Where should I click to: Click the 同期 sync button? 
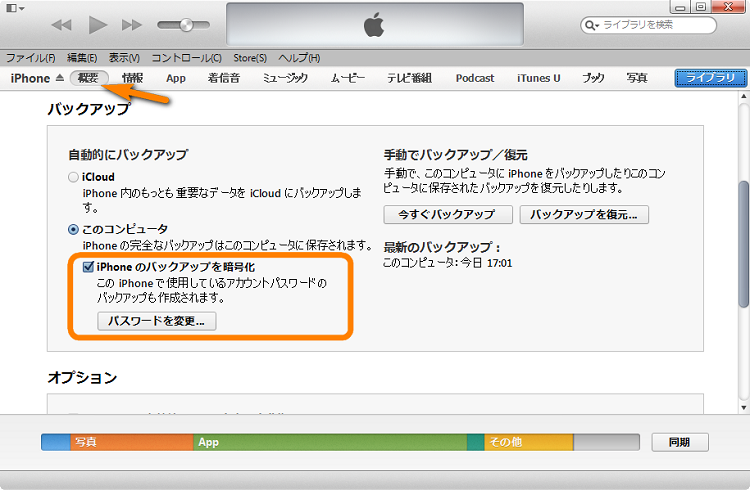[680, 442]
